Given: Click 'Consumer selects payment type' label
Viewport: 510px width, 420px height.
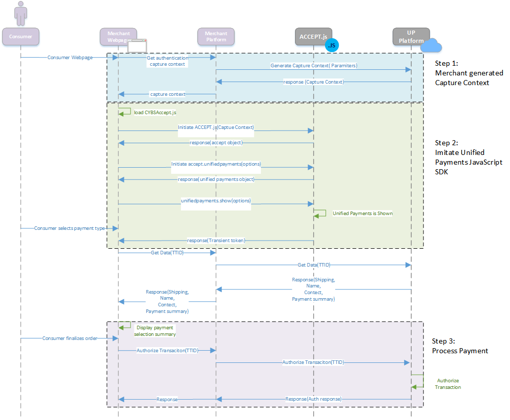Looking at the screenshot, I should pyautogui.click(x=70, y=228).
